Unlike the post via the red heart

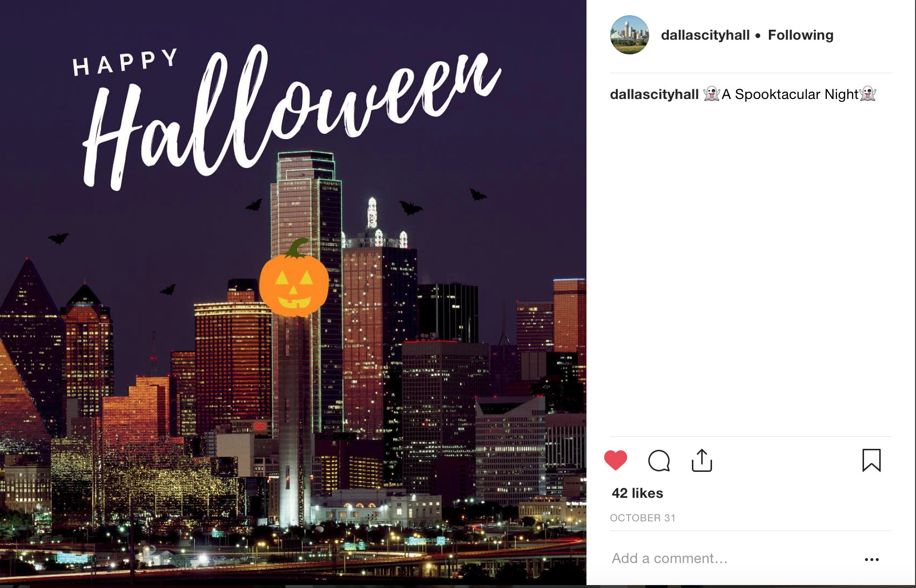click(615, 460)
